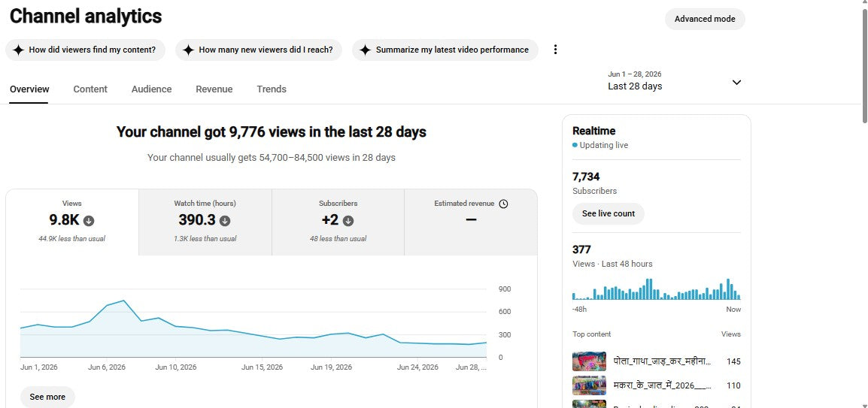868x408 pixels.
Task: Click the down-arrow icon beside +2 subscribers
Action: 348,221
